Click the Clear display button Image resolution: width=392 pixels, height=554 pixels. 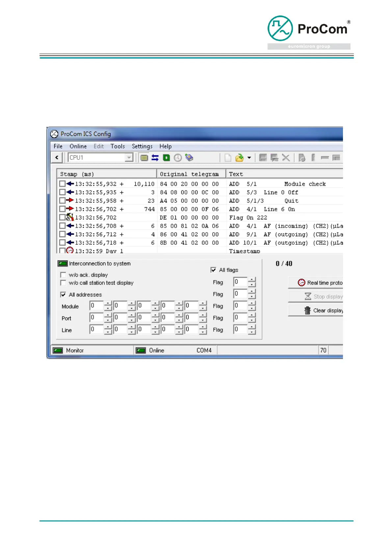[x=316, y=311]
